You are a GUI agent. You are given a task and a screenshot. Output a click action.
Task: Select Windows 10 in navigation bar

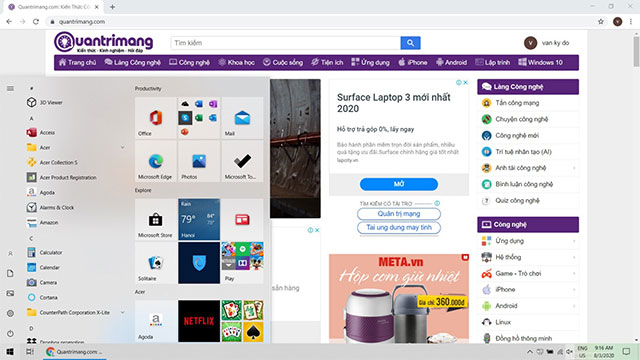[x=540, y=62]
